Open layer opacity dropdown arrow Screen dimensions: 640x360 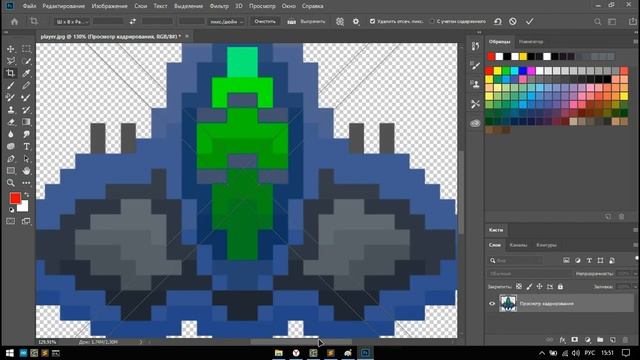(x=636, y=273)
